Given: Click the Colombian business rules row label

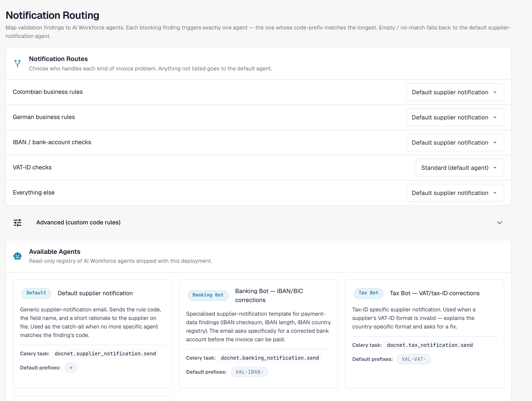Looking at the screenshot, I should point(48,92).
